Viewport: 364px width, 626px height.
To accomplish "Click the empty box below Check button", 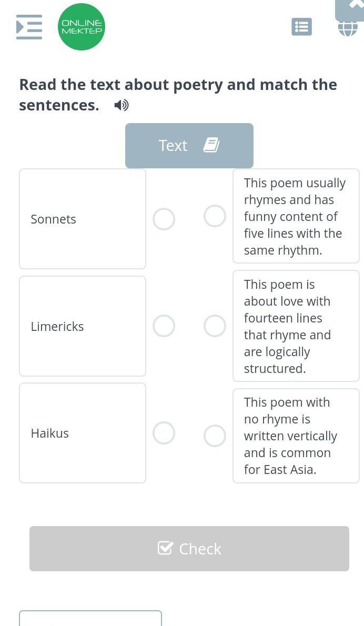I will pyautogui.click(x=90, y=618).
